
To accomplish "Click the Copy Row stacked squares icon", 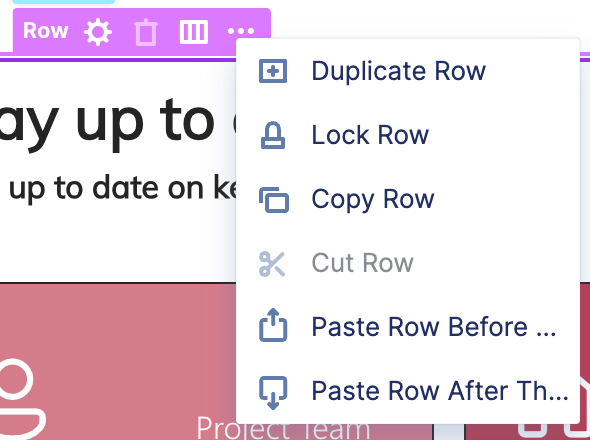I will [x=274, y=199].
